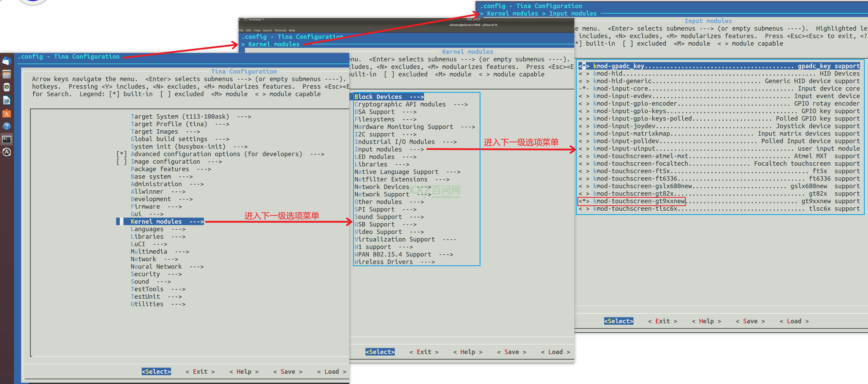The width and height of the screenshot is (868, 384).
Task: Open Thunderbird mail from the dock
Action: (7, 61)
